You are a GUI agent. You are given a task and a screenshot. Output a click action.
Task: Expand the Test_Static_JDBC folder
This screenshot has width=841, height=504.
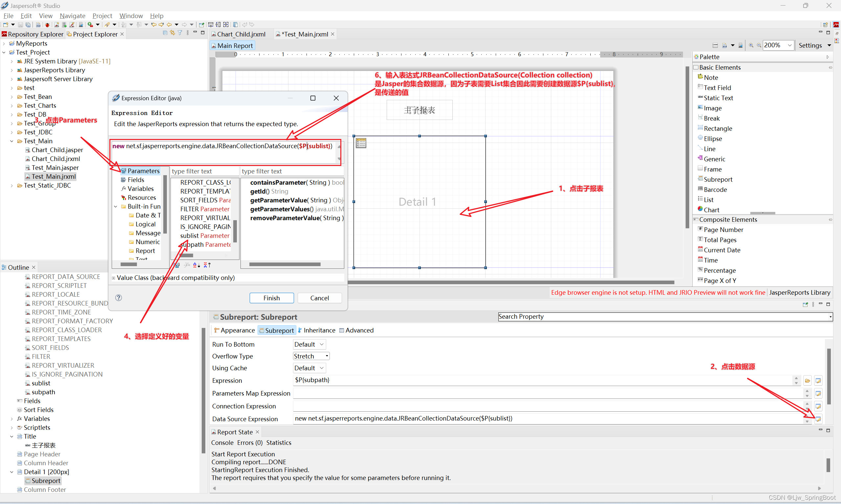click(x=12, y=185)
